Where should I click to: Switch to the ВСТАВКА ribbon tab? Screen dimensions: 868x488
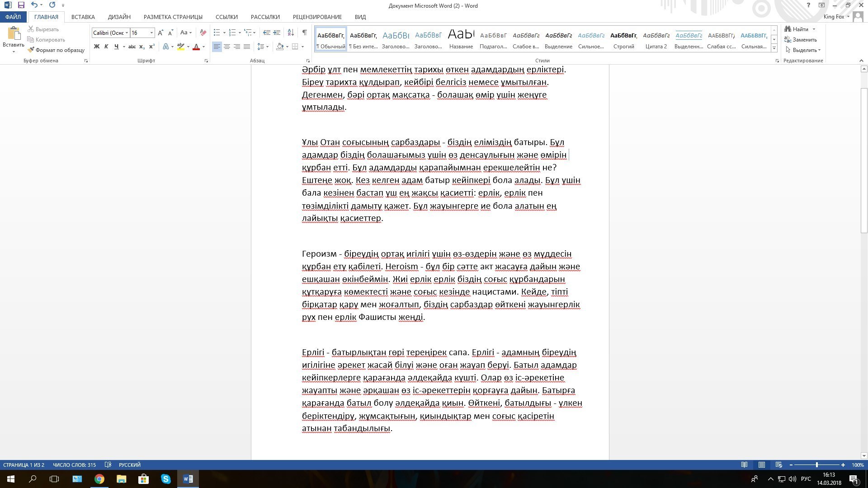(83, 17)
